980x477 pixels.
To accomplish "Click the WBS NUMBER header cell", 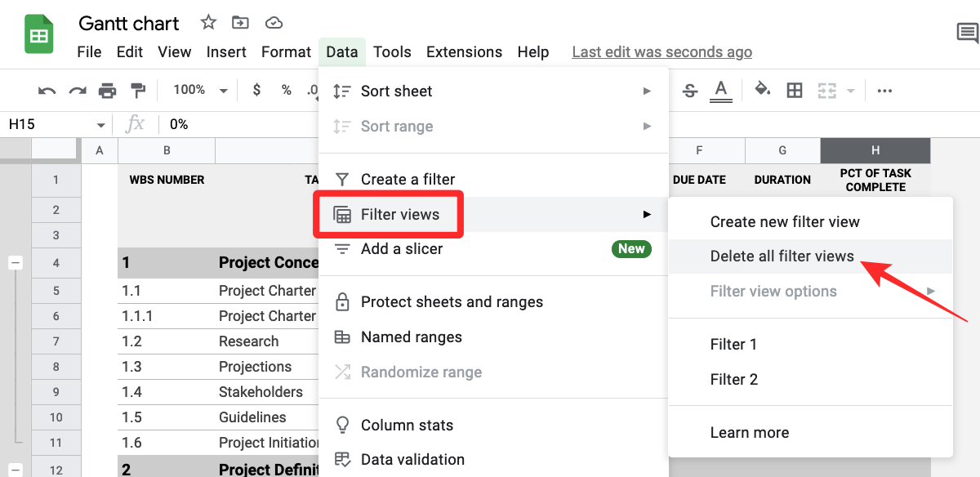I will (167, 180).
